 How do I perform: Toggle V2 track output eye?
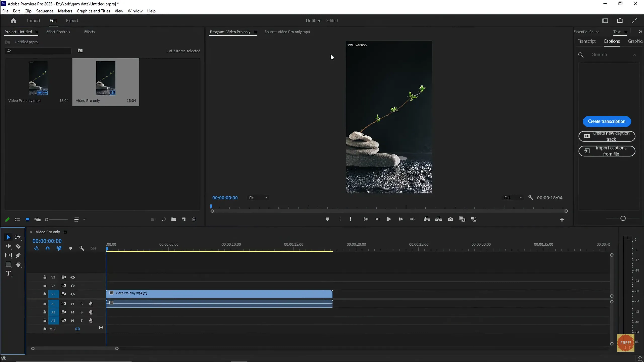coord(73,286)
